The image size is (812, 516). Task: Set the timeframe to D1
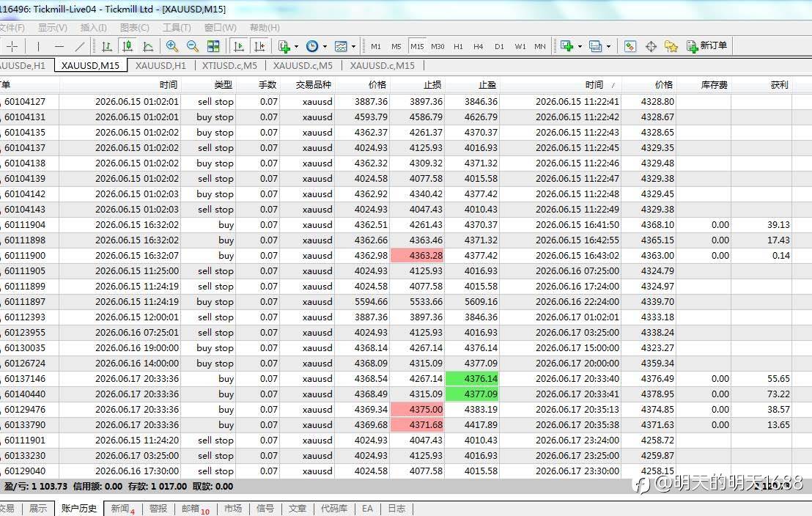pos(499,46)
